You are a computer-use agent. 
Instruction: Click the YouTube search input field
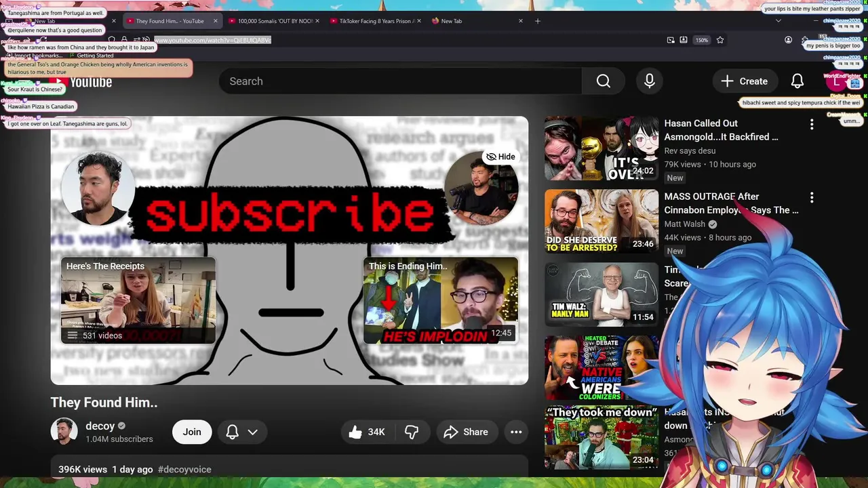pos(400,81)
